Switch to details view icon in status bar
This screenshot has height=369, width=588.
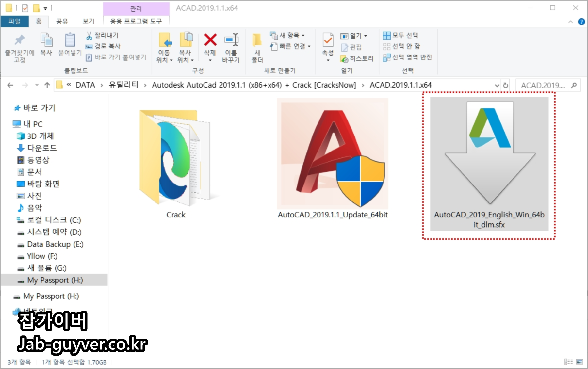[x=568, y=362]
